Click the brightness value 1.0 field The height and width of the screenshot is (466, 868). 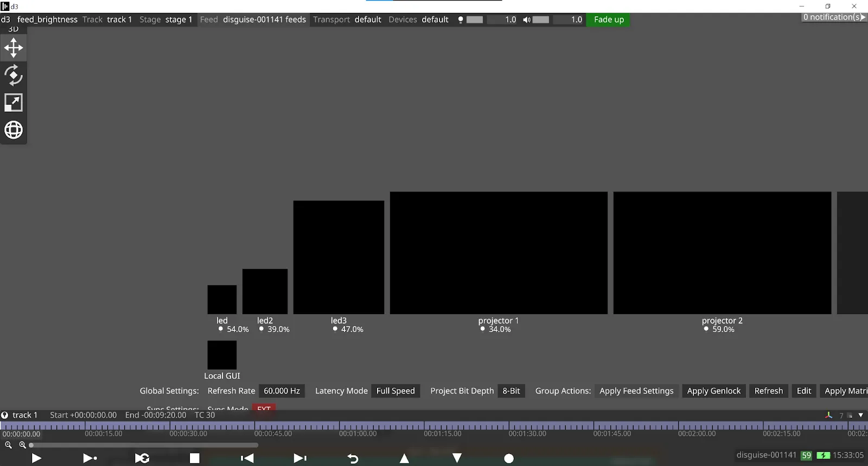pyautogui.click(x=503, y=20)
